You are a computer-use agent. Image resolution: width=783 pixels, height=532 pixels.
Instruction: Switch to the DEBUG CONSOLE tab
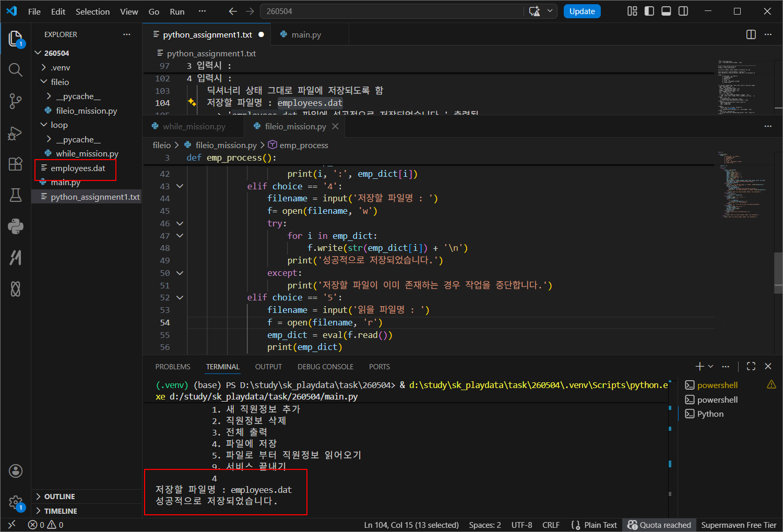point(325,367)
